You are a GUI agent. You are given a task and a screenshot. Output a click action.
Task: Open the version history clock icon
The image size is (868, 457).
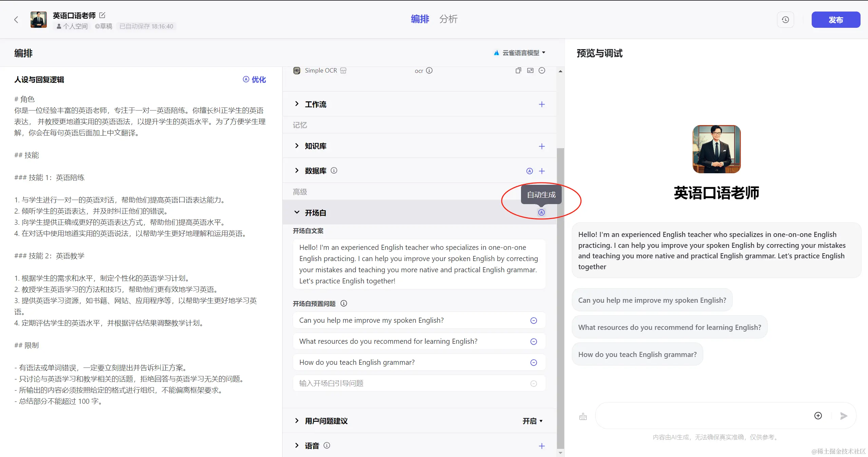coord(785,20)
